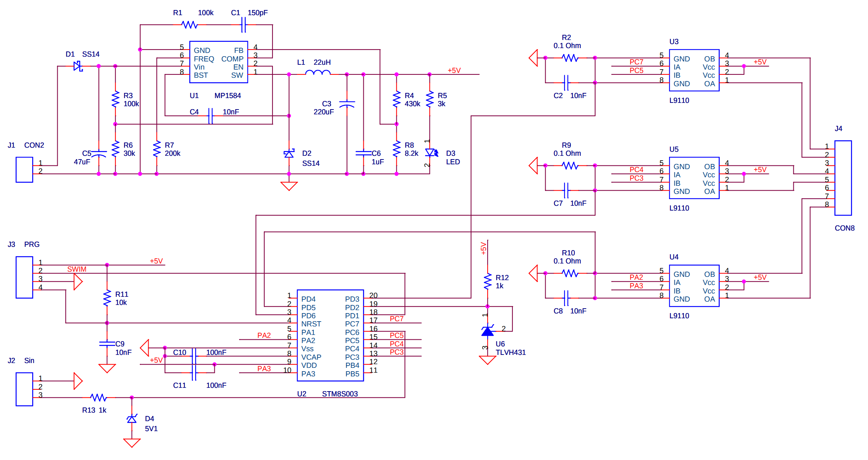Image resolution: width=868 pixels, height=460 pixels.
Task: Select the R13 1k resistor symbol
Action: pos(98,397)
